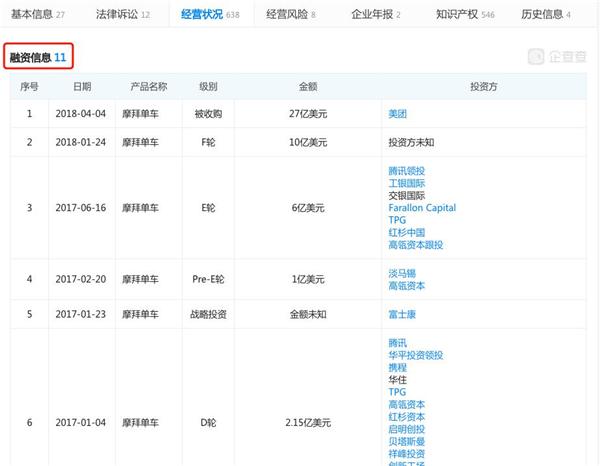Open the Farallon Capital link
The height and width of the screenshot is (466, 600).
click(422, 208)
